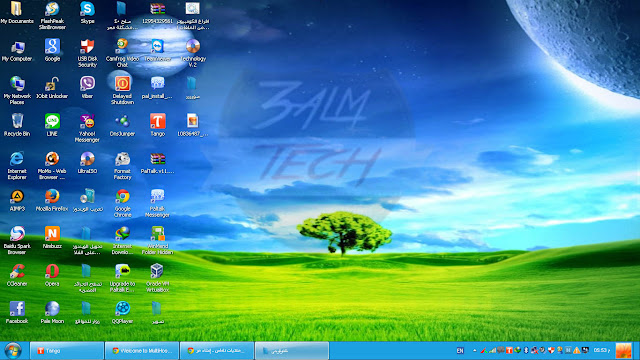Launch Pale Moon browser
This screenshot has height=360, width=640.
tap(52, 313)
